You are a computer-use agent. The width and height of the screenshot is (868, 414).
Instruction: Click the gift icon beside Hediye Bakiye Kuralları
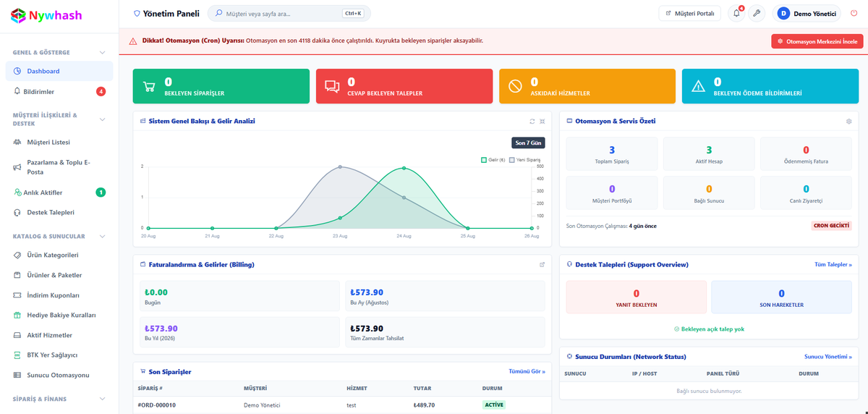click(x=17, y=316)
